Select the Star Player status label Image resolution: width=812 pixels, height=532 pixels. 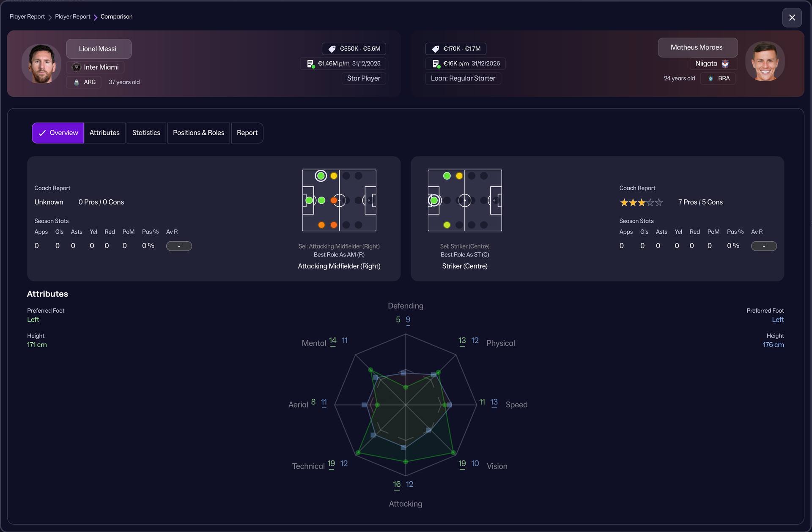coord(364,78)
